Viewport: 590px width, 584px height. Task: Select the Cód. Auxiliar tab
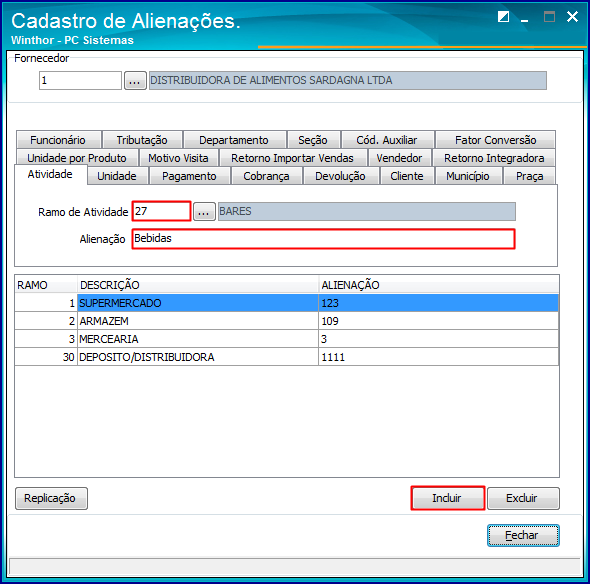pyautogui.click(x=387, y=140)
